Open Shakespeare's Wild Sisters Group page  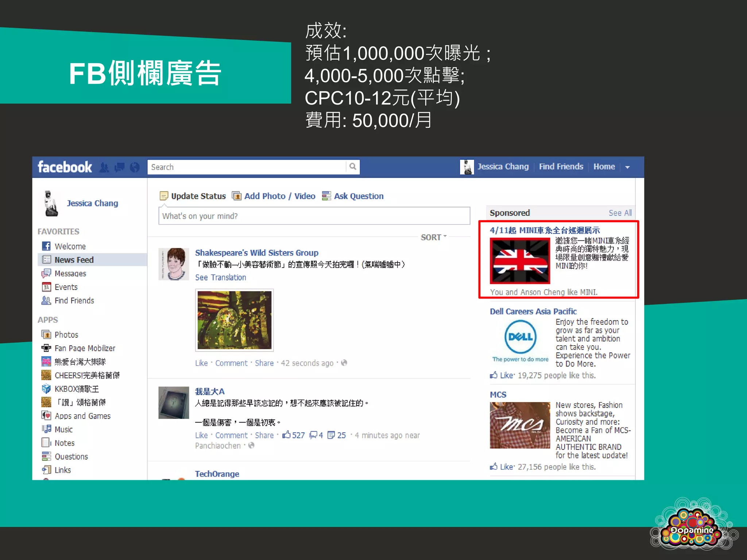(256, 253)
